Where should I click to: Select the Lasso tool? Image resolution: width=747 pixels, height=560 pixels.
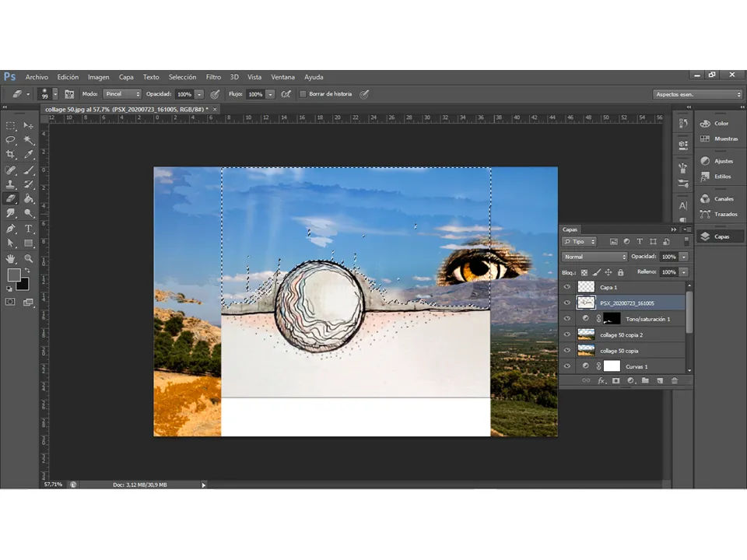[10, 140]
